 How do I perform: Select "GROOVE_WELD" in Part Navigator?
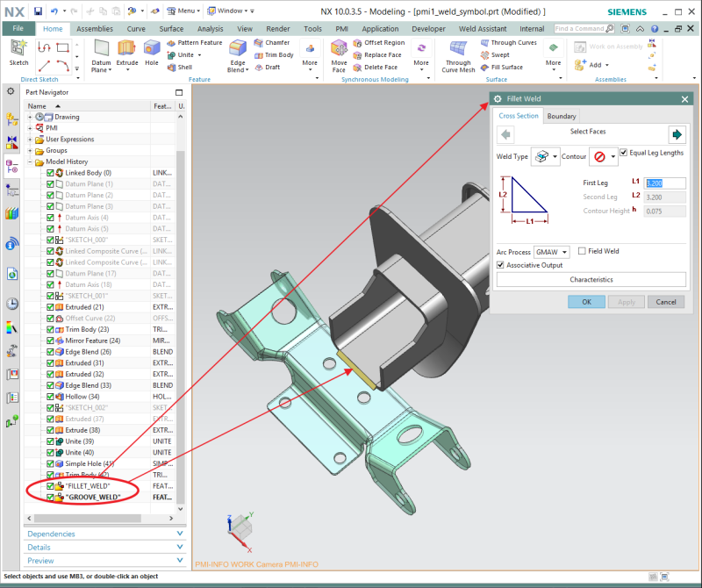click(x=93, y=497)
